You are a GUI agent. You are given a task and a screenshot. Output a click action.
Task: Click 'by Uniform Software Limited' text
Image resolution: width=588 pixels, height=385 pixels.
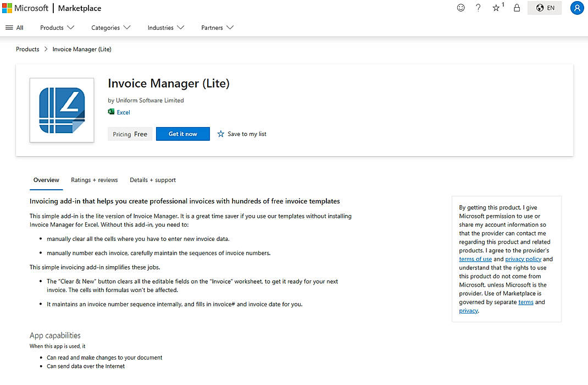click(146, 100)
